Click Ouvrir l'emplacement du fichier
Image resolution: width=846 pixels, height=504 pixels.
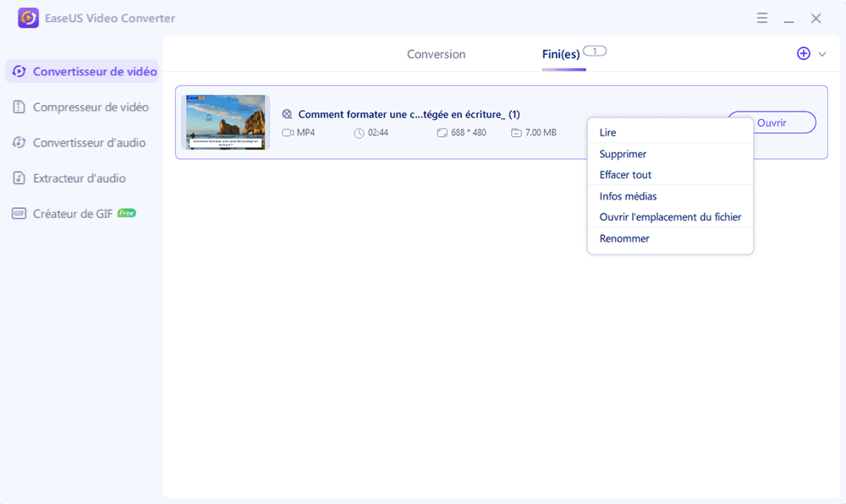[x=670, y=217]
